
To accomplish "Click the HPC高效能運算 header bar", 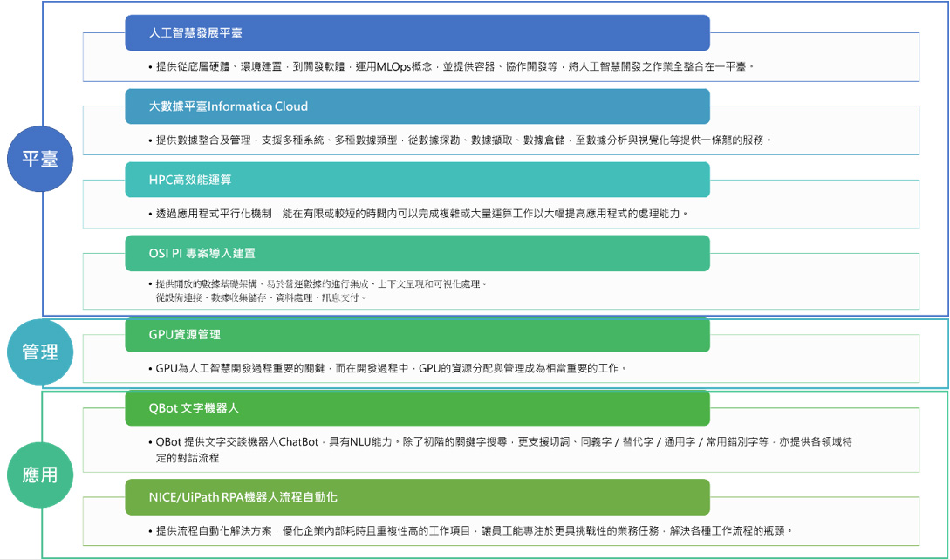I will [x=418, y=180].
